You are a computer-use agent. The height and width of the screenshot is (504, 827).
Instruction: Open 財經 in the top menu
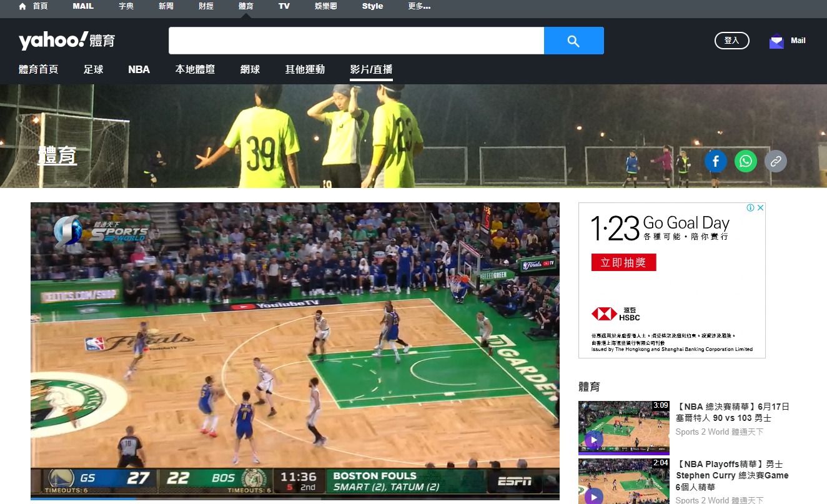click(206, 6)
